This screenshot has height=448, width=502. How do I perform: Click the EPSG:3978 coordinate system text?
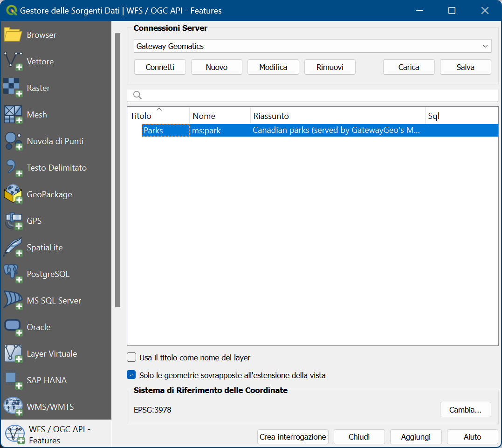pos(153,410)
